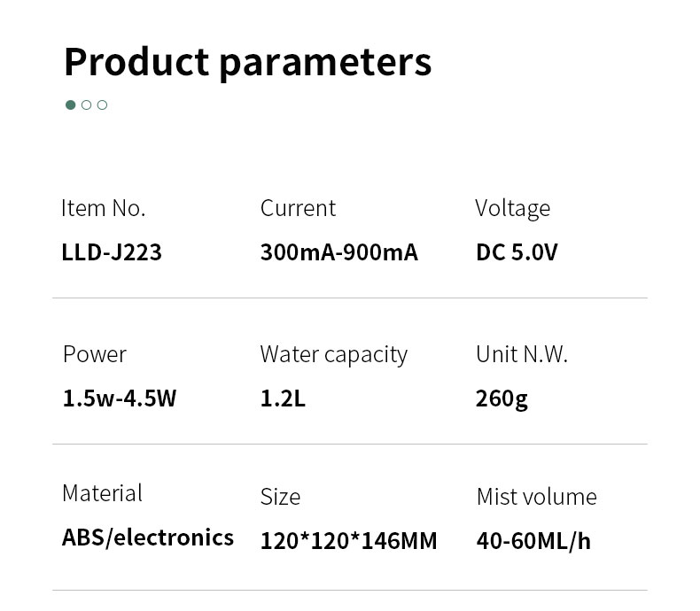Select the 40-60ML/h mist volume value
Viewport: 700px width, 611px height.
[533, 540]
